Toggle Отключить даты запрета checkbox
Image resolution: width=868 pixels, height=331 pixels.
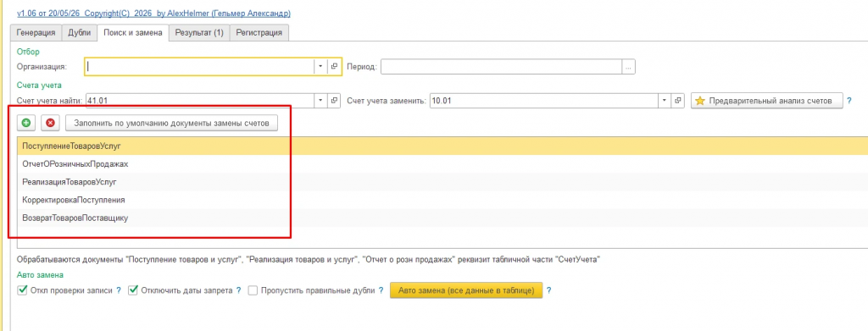[x=133, y=290]
